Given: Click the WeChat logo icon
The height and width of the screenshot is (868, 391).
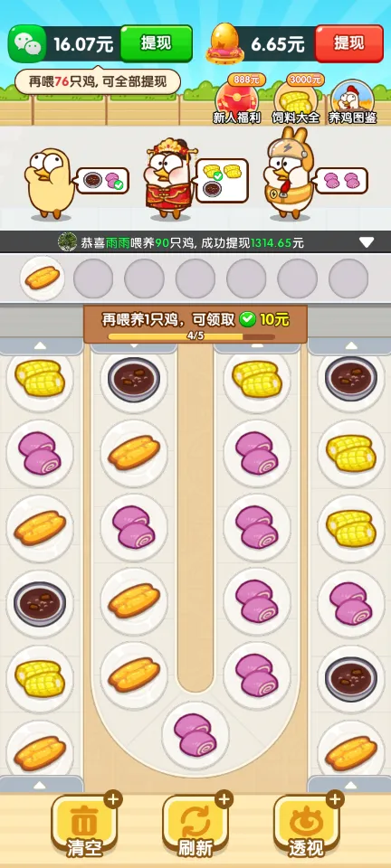Looking at the screenshot, I should [27, 43].
